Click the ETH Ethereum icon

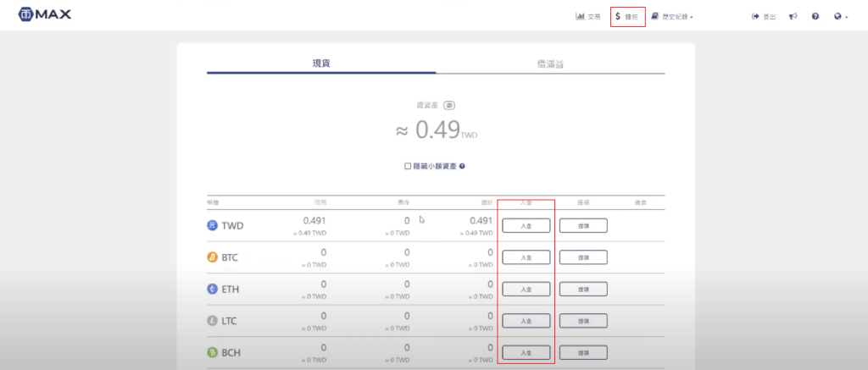(212, 289)
